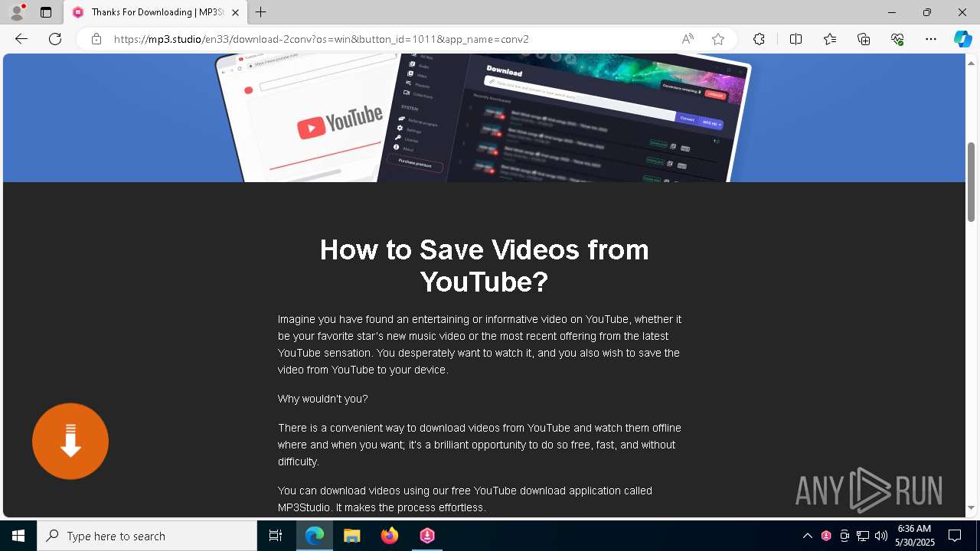Open browser Extensions menu
This screenshot has height=551, width=980.
coord(759,39)
